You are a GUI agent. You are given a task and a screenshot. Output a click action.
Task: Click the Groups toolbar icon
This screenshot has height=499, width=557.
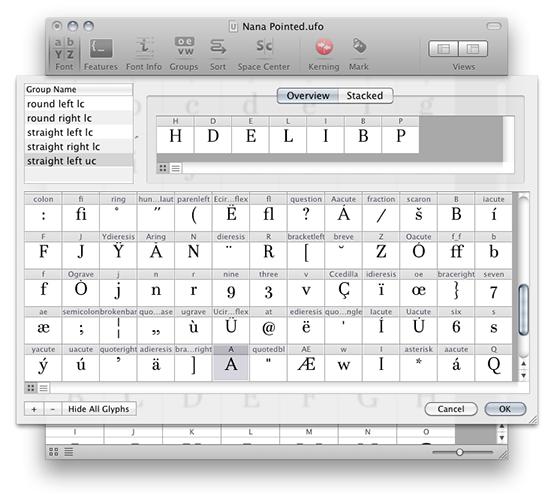click(184, 54)
